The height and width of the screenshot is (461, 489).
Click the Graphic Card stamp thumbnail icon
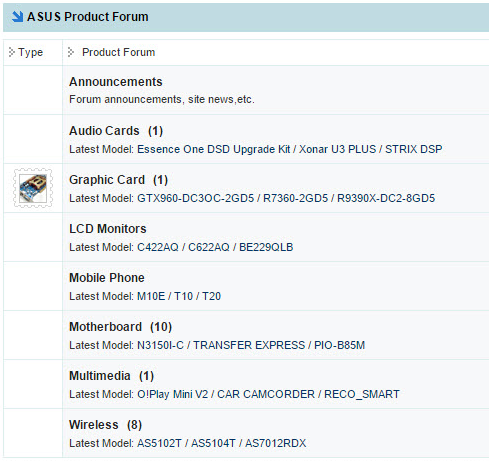coord(33,188)
